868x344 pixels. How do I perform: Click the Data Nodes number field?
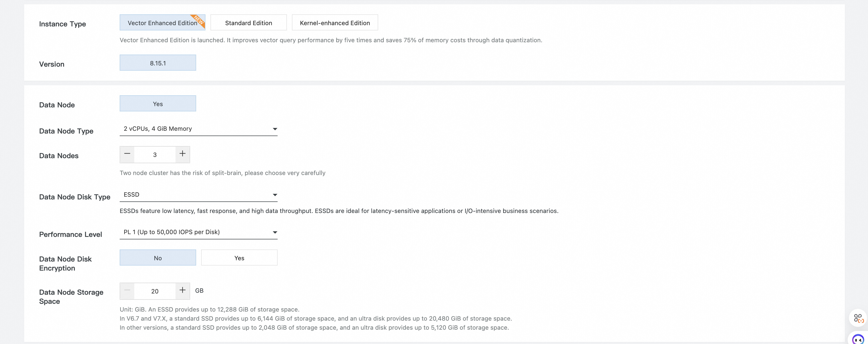click(x=155, y=155)
